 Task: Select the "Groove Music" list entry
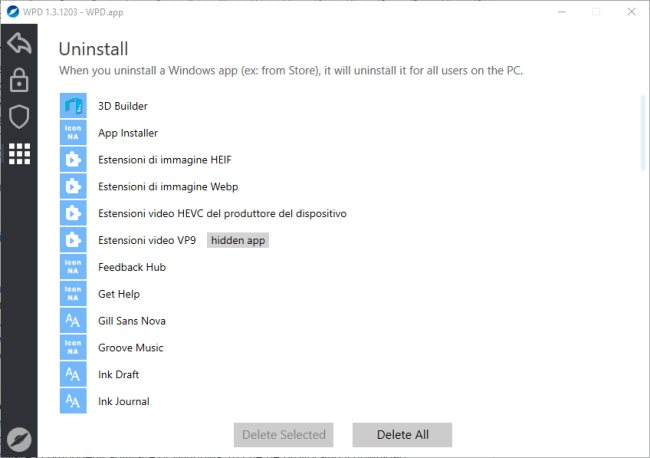point(131,348)
